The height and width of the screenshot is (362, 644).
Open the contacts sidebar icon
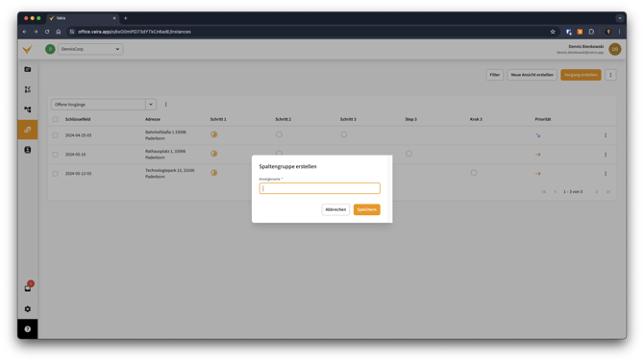tap(28, 150)
